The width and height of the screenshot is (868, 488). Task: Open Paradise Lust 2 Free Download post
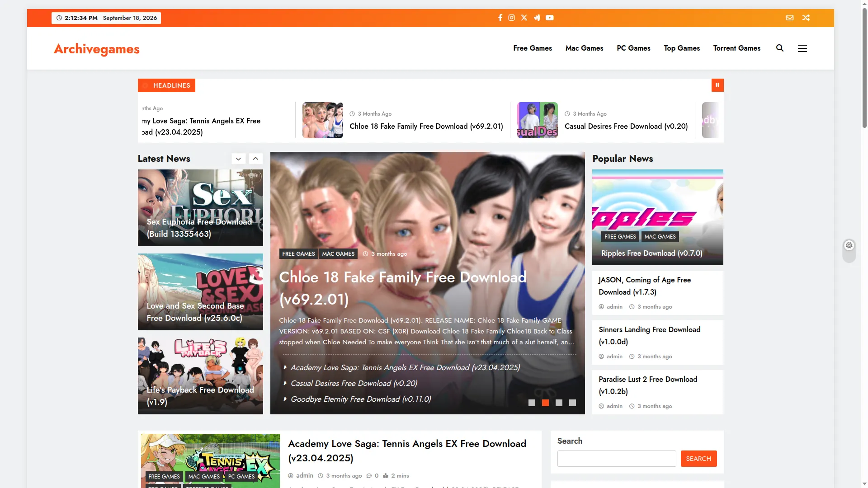(x=648, y=385)
